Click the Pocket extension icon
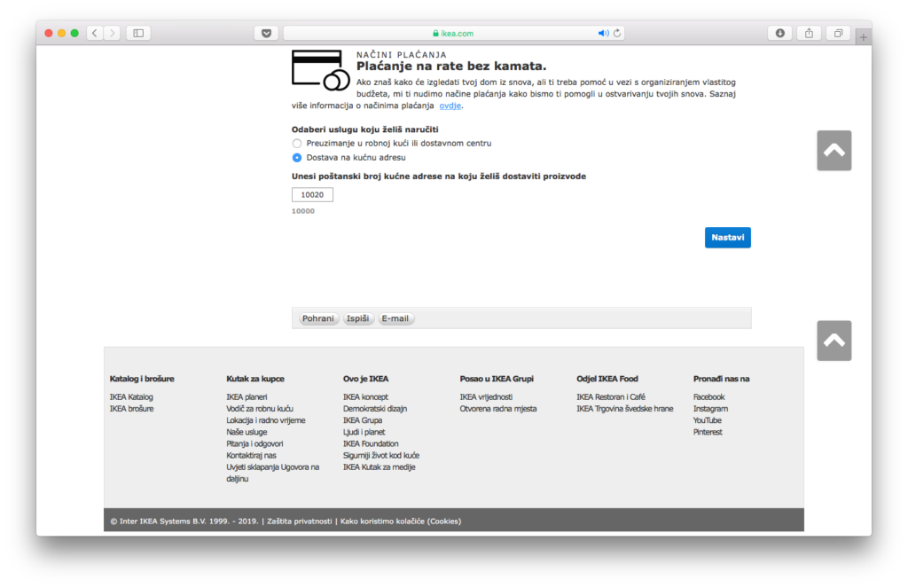908x588 pixels. tap(266, 34)
